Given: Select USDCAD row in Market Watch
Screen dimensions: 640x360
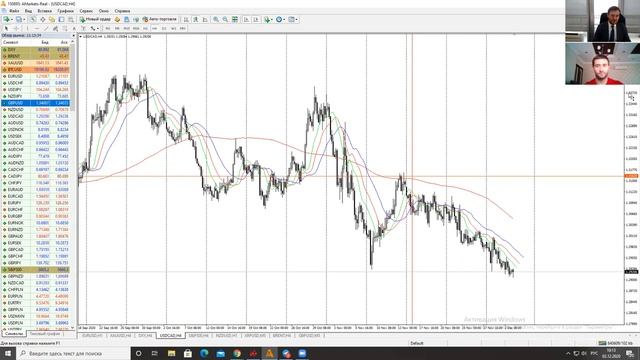Looking at the screenshot, I should click(x=36, y=116).
